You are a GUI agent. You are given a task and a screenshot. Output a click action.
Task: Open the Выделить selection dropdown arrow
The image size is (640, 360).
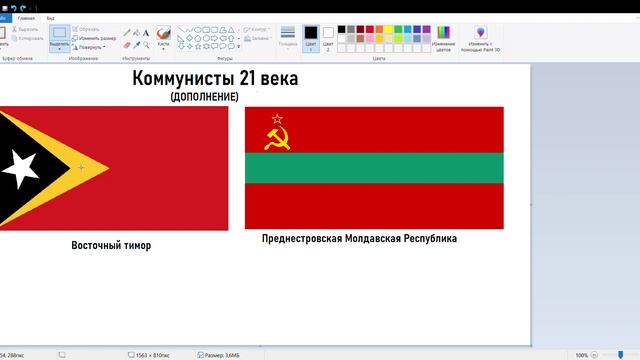coord(60,48)
